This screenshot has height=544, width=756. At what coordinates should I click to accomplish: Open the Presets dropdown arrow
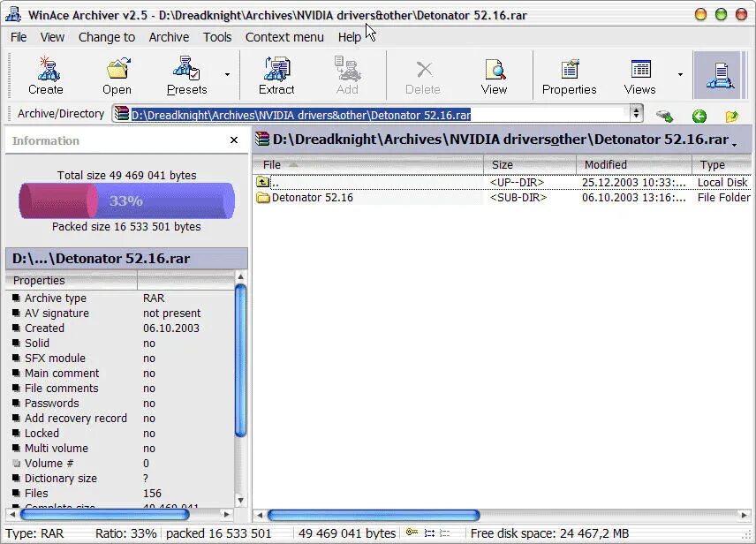(227, 75)
